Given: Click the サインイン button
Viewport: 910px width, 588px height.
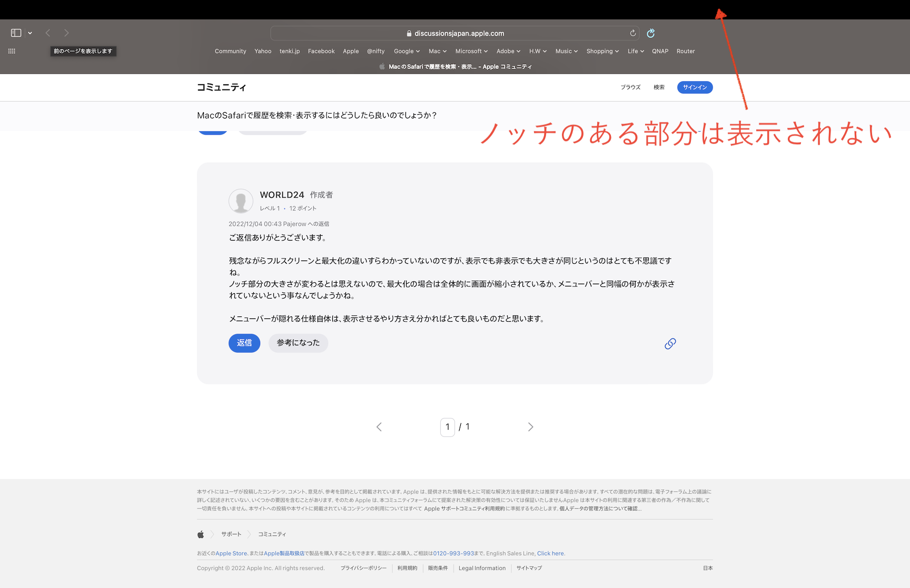Looking at the screenshot, I should tap(695, 87).
